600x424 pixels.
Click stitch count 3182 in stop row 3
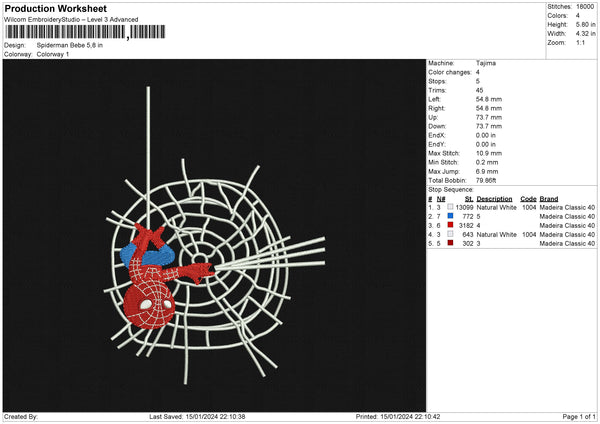coord(466,226)
